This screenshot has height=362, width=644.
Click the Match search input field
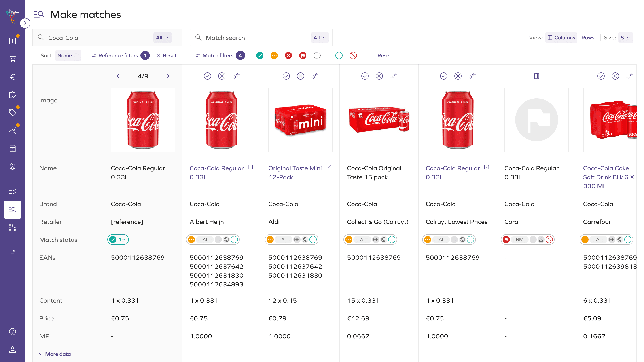[250, 38]
